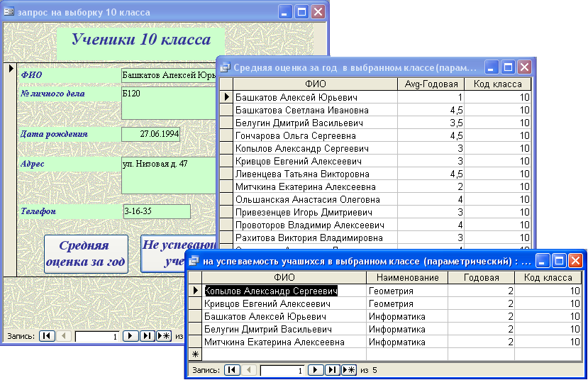Click average grade cell of Башкатова Светлана
Viewport: 588px width, 380px height.
[431, 110]
